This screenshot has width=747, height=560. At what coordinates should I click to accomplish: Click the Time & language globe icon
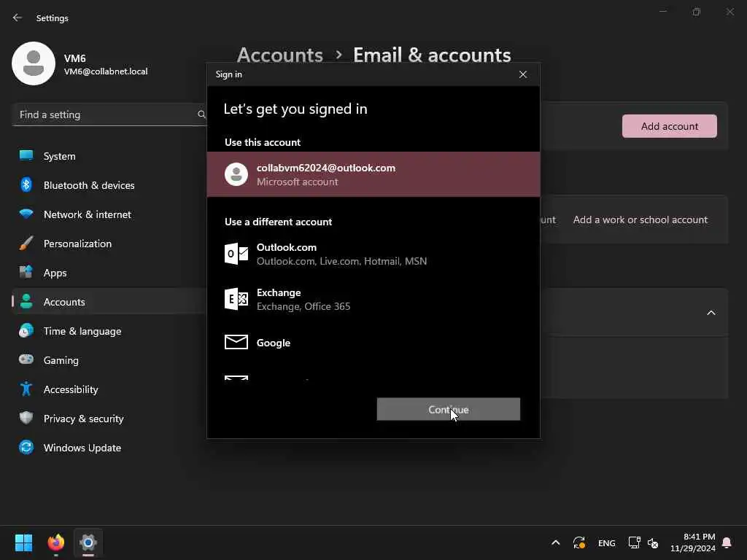[x=26, y=330]
